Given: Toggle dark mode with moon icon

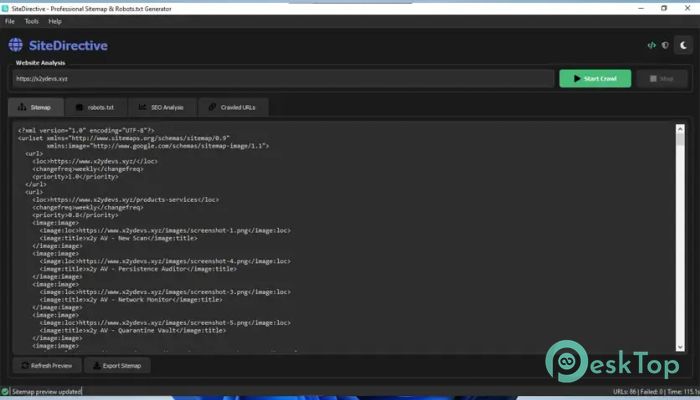Looking at the screenshot, I should (683, 45).
